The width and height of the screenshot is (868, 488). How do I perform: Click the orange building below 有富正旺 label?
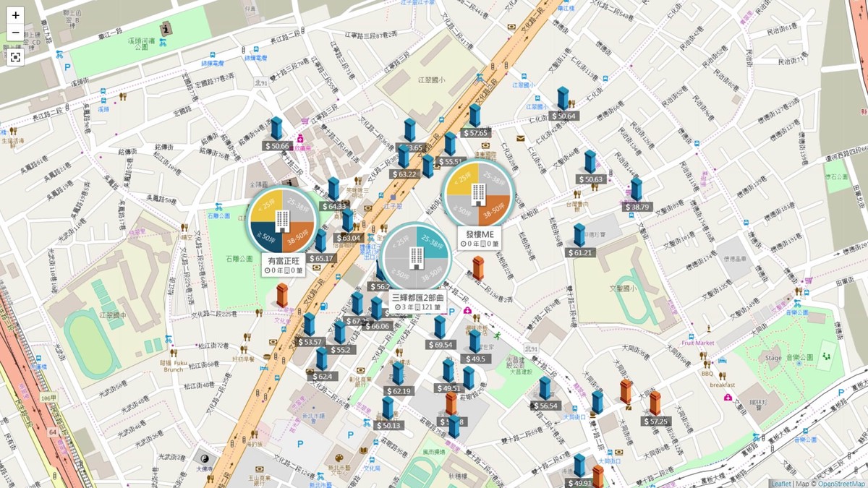coord(282,295)
